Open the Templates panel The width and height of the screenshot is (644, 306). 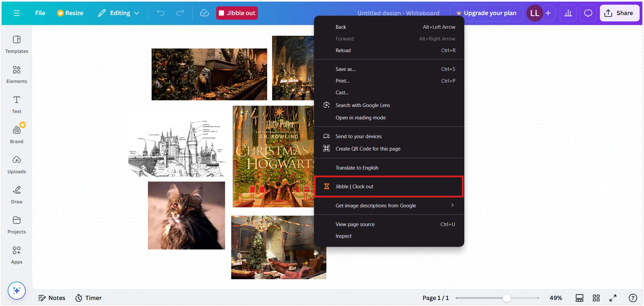tap(17, 44)
